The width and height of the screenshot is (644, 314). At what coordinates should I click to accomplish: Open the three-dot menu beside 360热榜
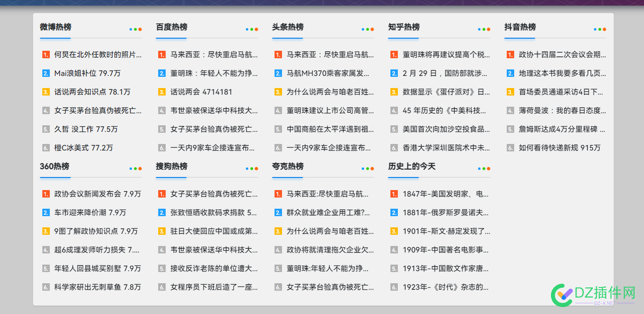pos(135,169)
